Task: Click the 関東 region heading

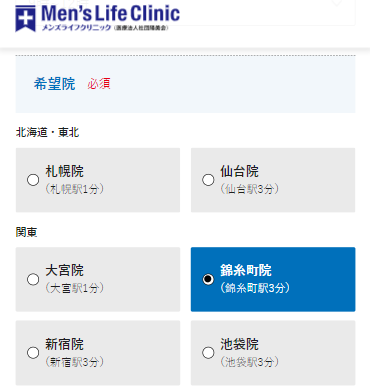Action: [x=26, y=232]
